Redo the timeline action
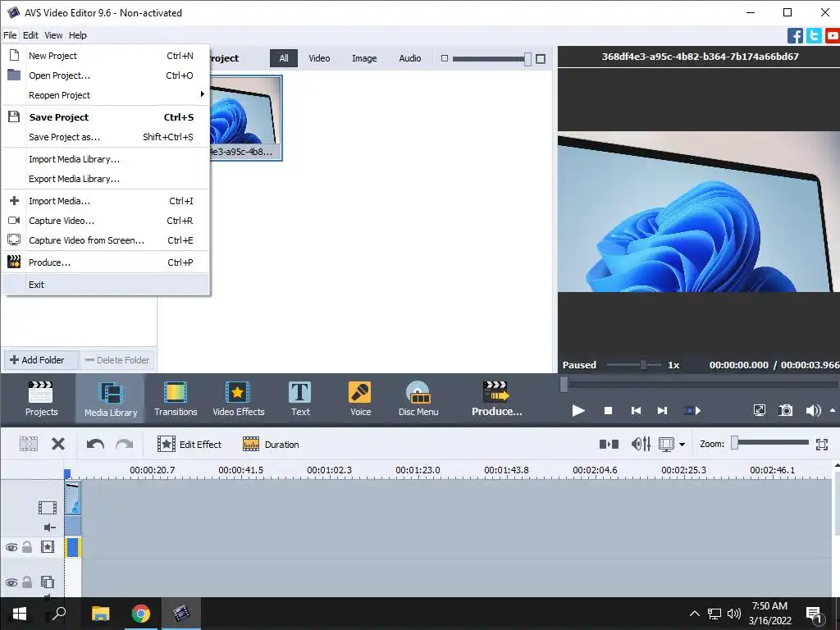The height and width of the screenshot is (630, 840). 125,444
